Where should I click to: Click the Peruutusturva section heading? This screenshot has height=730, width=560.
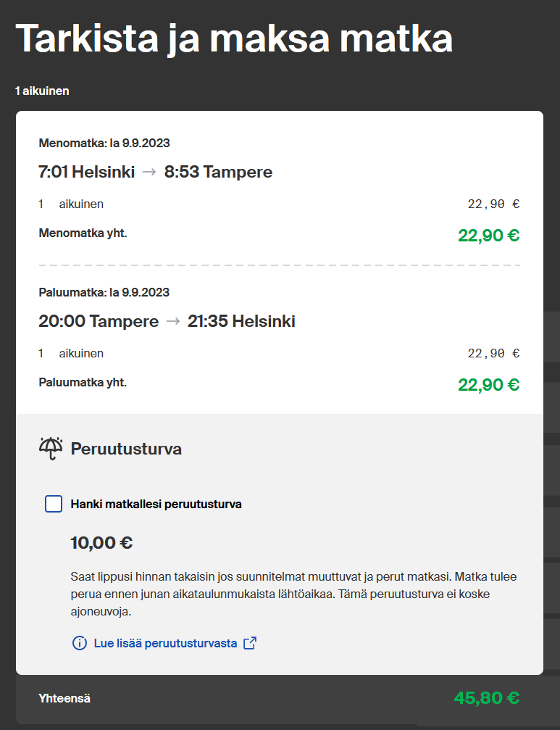pyautogui.click(x=126, y=449)
